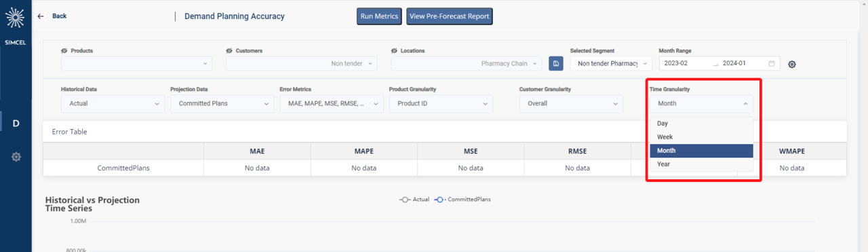Click the Error Table heading

point(70,132)
